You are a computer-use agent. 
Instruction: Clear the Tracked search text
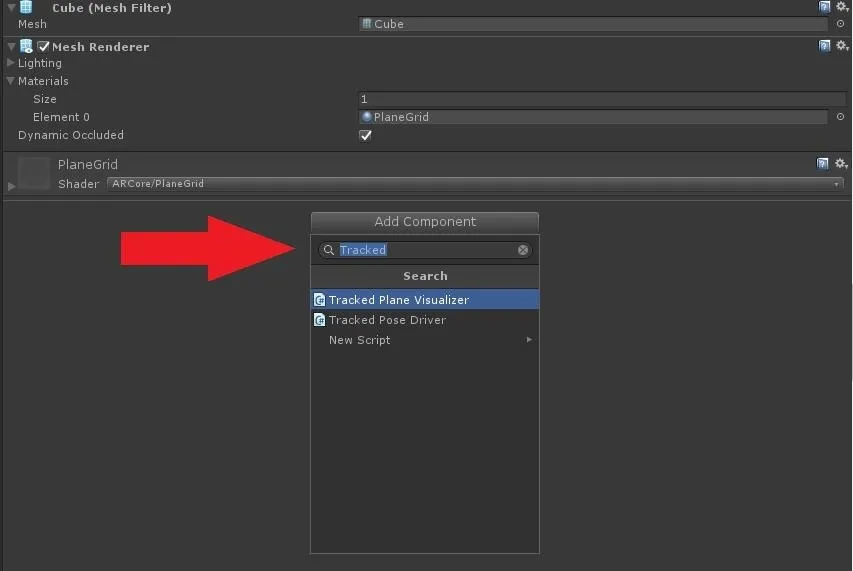523,250
